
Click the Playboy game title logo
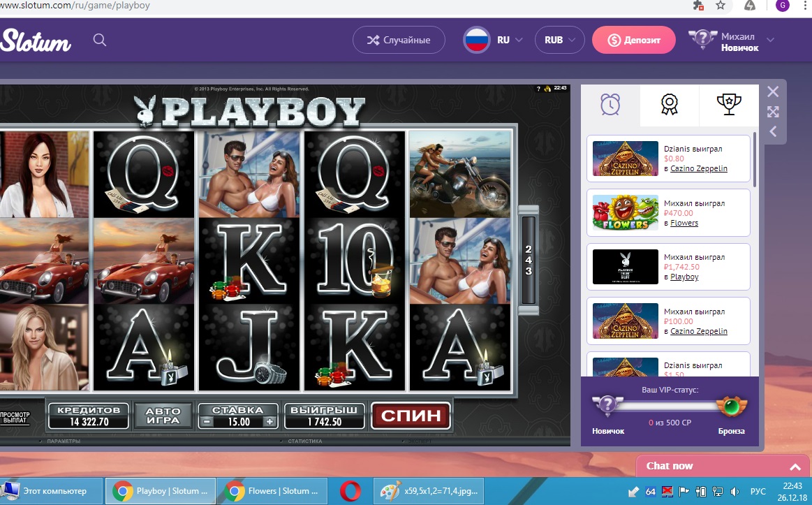(x=249, y=111)
